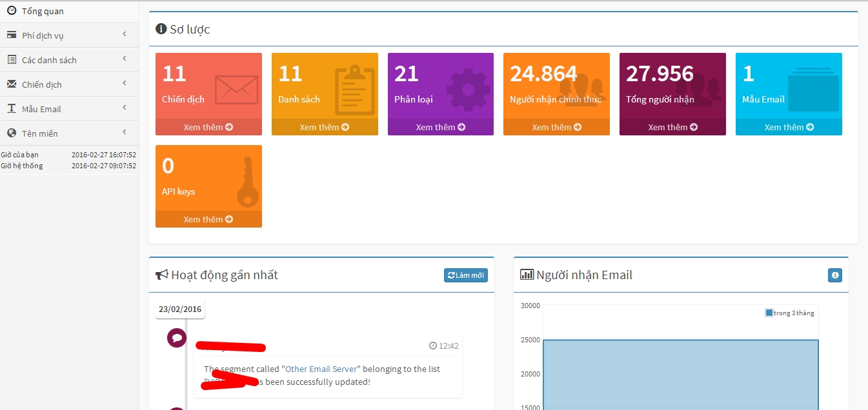
Task: Click the 0 API keys count
Action: point(168,166)
